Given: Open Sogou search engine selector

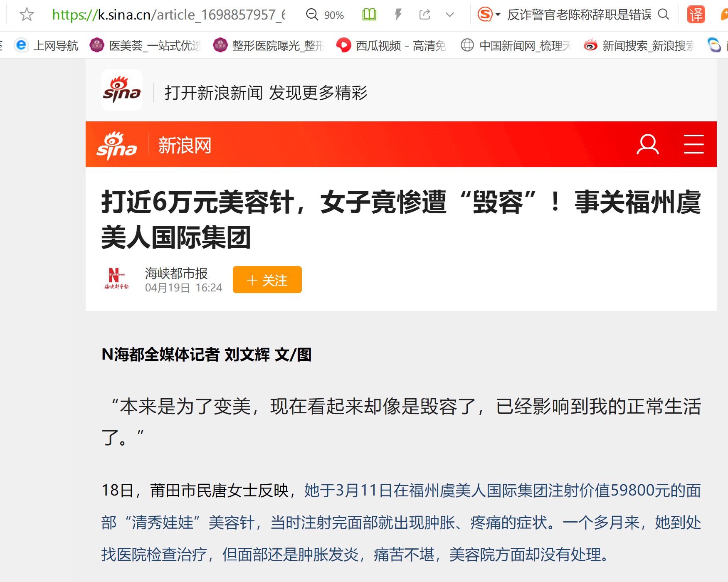Looking at the screenshot, I should (489, 15).
